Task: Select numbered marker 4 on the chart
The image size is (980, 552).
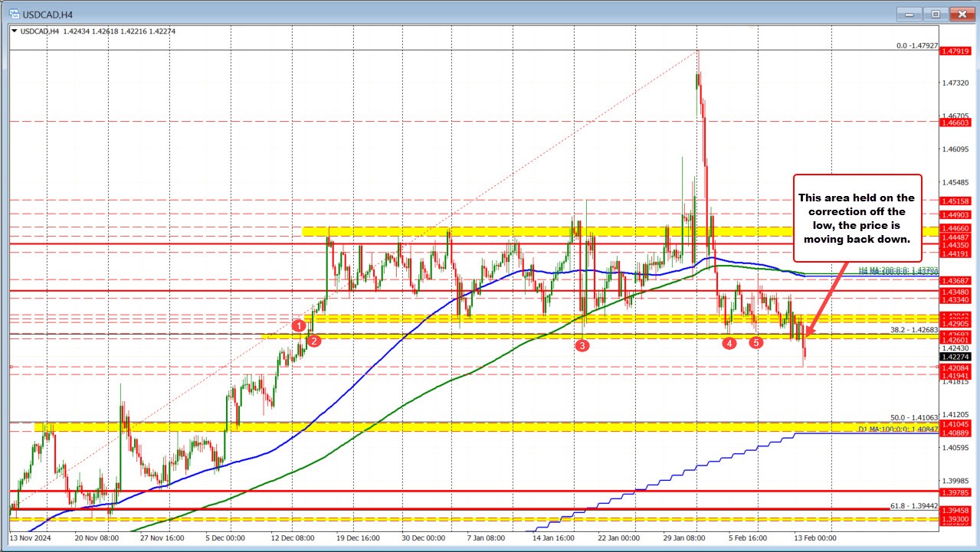Action: [729, 344]
